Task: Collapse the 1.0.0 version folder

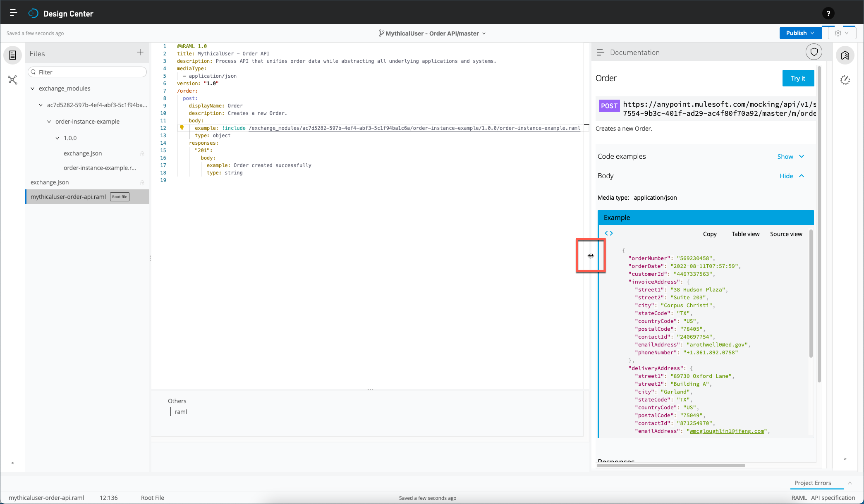Action: (57, 138)
